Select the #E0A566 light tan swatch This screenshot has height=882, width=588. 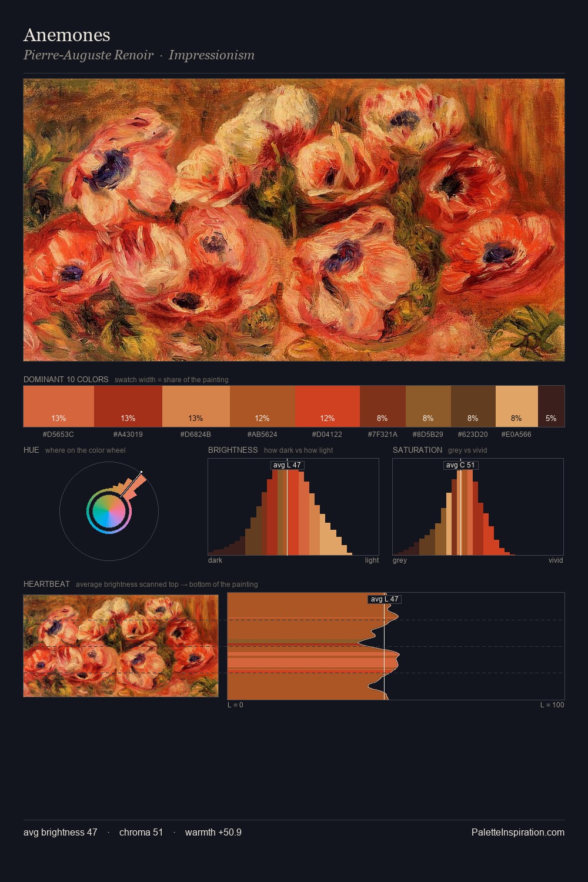(517, 406)
